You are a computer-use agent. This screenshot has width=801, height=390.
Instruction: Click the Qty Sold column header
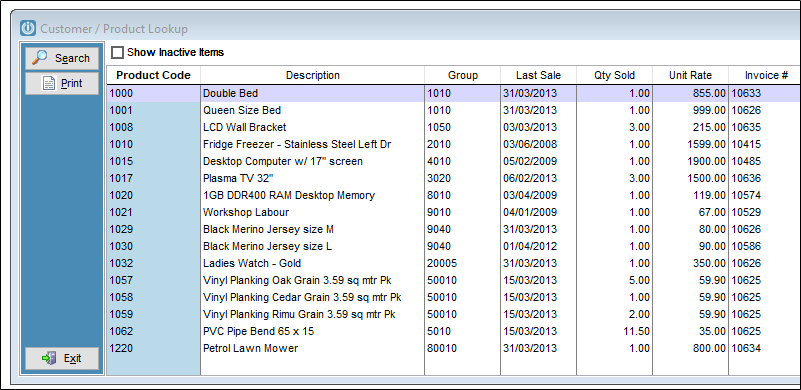615,75
